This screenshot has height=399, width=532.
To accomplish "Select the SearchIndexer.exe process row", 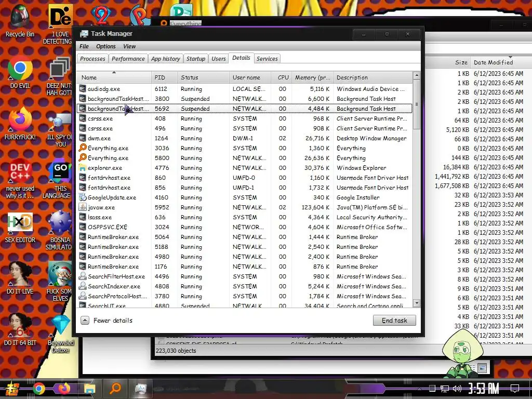I will pyautogui.click(x=245, y=286).
